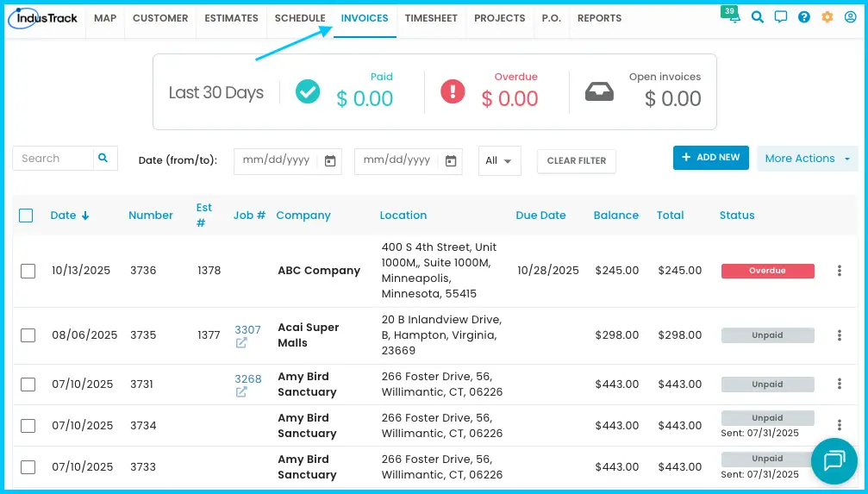Open the messages chat bubble in header
The height and width of the screenshot is (494, 868).
pos(781,17)
